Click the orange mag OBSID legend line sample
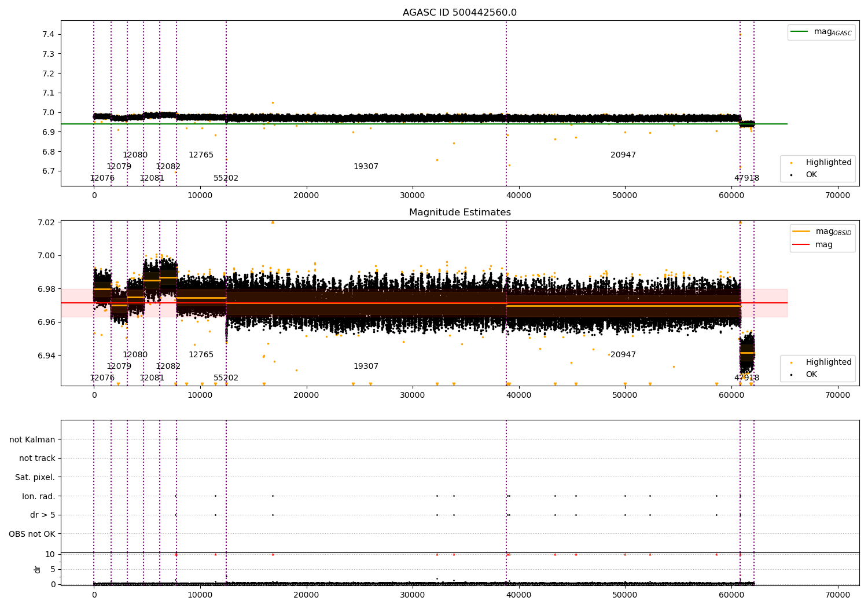This screenshot has height=608, width=868. tap(801, 232)
